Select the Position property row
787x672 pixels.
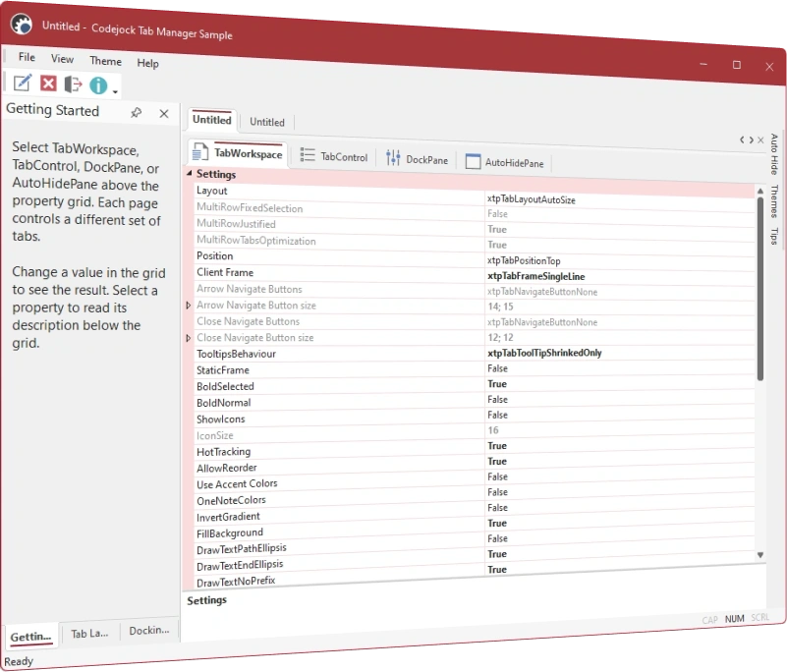[475, 258]
